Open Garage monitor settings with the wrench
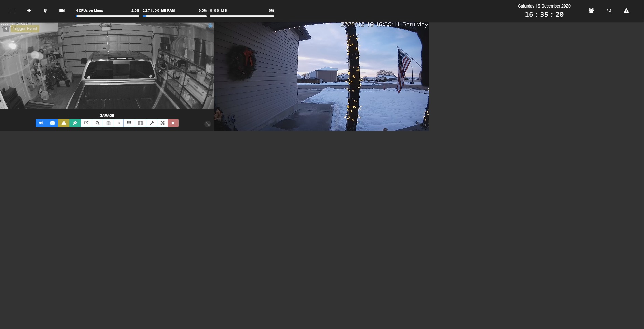 click(x=152, y=123)
